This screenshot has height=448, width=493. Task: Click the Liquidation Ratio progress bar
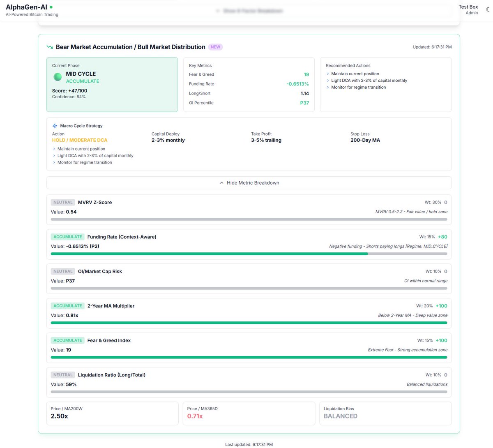click(249, 392)
